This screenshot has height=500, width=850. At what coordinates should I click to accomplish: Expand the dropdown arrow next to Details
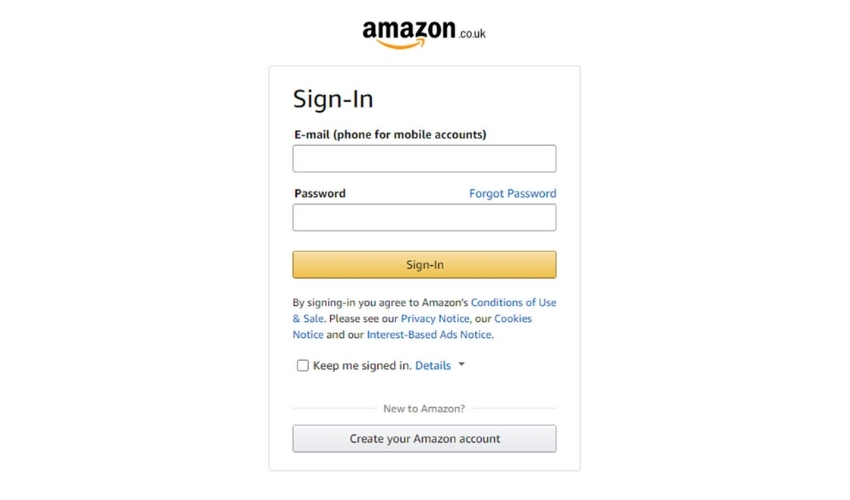pyautogui.click(x=461, y=364)
